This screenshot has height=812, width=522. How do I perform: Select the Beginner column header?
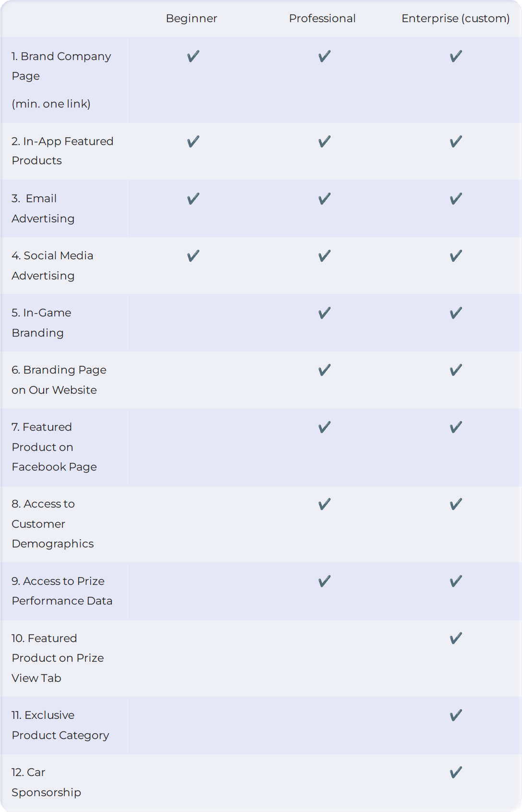point(191,18)
